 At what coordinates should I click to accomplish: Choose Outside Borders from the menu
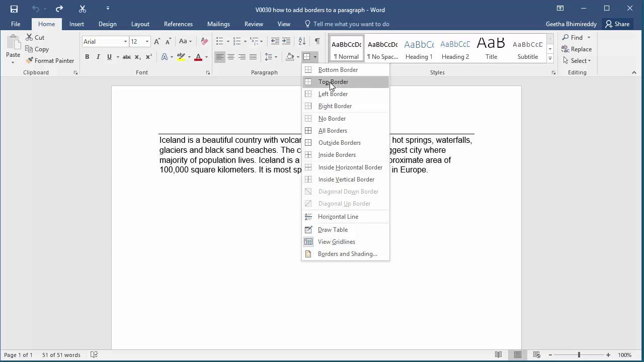(x=346, y=143)
